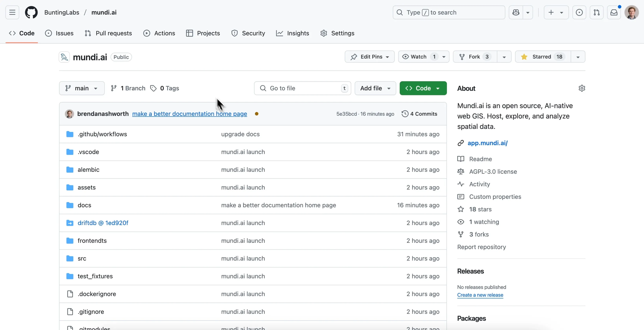Screen dimensions: 644x330
Task: Open commit 'make a better documentation home page' link
Action: click(189, 114)
